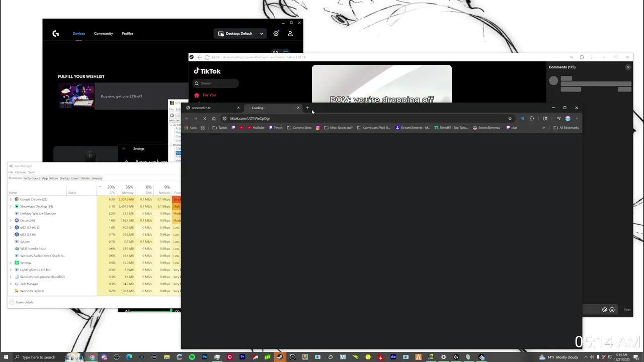The width and height of the screenshot is (644, 362).
Task: Expand Streamlabs Desktop (24) process group
Action: tap(11, 207)
